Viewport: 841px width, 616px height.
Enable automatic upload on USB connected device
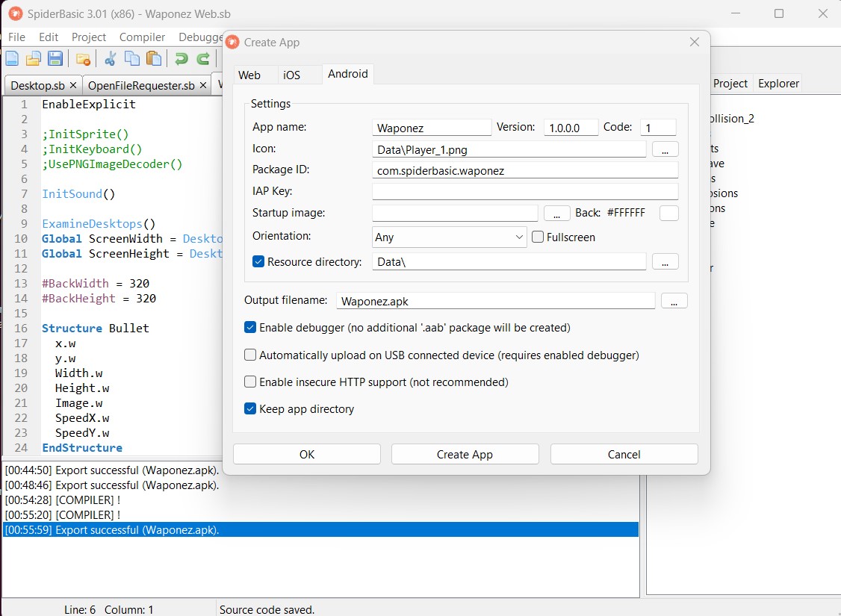point(250,355)
